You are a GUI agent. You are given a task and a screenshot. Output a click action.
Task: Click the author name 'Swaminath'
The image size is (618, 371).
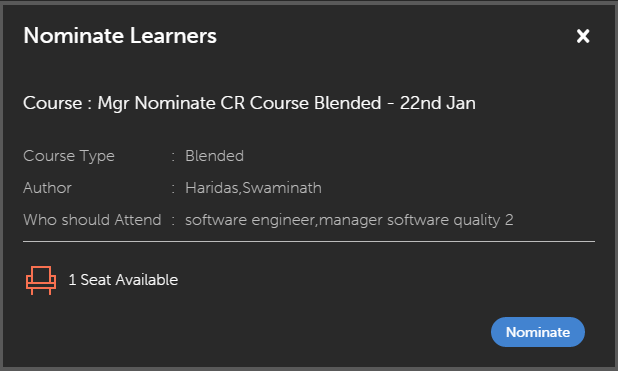click(x=282, y=188)
